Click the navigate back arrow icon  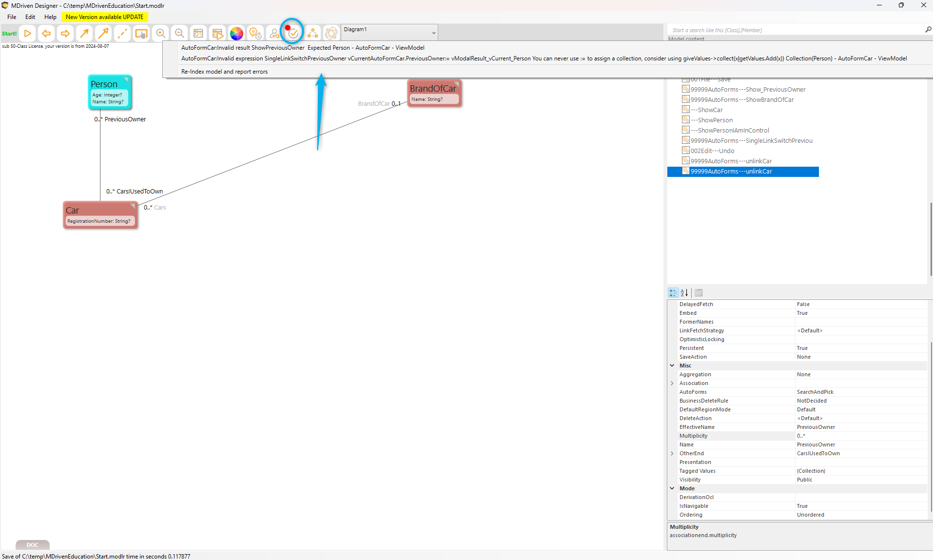pos(46,34)
